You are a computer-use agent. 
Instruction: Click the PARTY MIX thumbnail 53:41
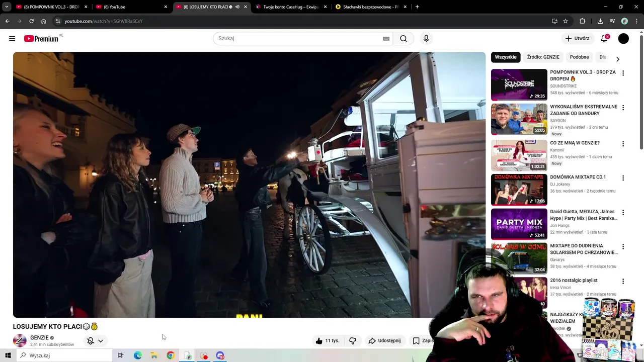519,224
